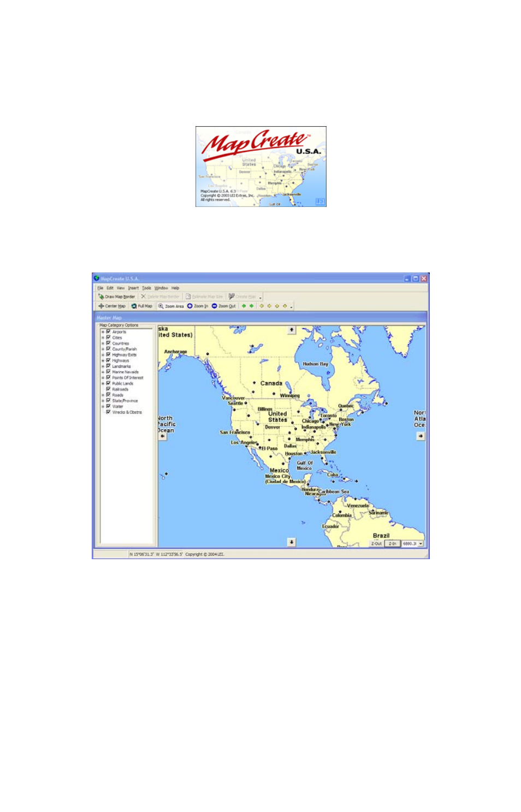The height and width of the screenshot is (812, 521).
Task: Open the Help menu
Action: pyautogui.click(x=175, y=288)
